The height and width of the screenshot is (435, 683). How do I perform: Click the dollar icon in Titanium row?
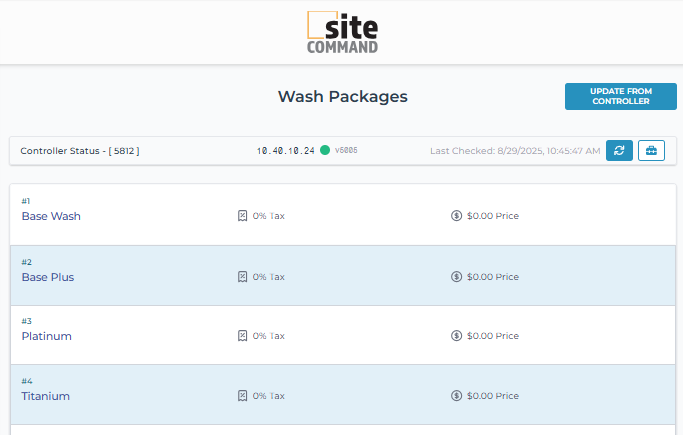[x=456, y=396]
